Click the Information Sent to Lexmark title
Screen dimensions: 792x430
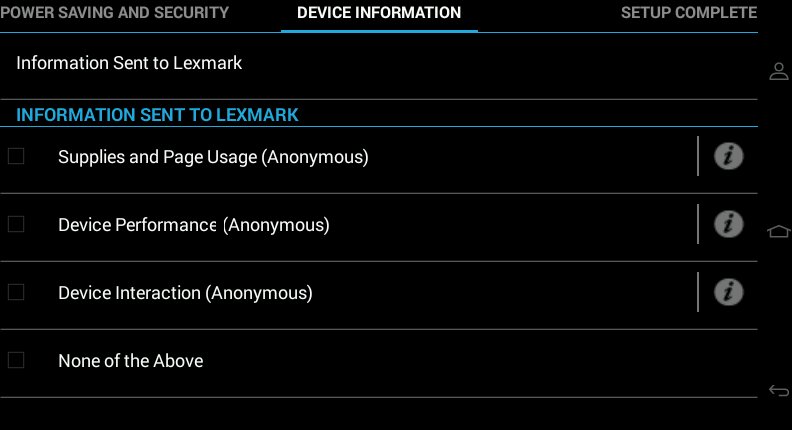point(129,63)
